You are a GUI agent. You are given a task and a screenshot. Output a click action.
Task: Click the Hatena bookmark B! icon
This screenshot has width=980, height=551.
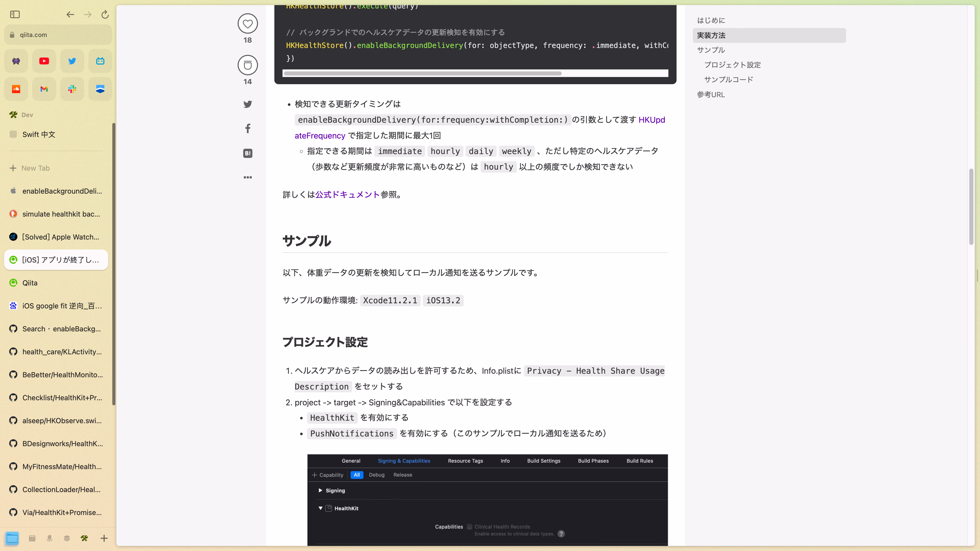(x=248, y=153)
